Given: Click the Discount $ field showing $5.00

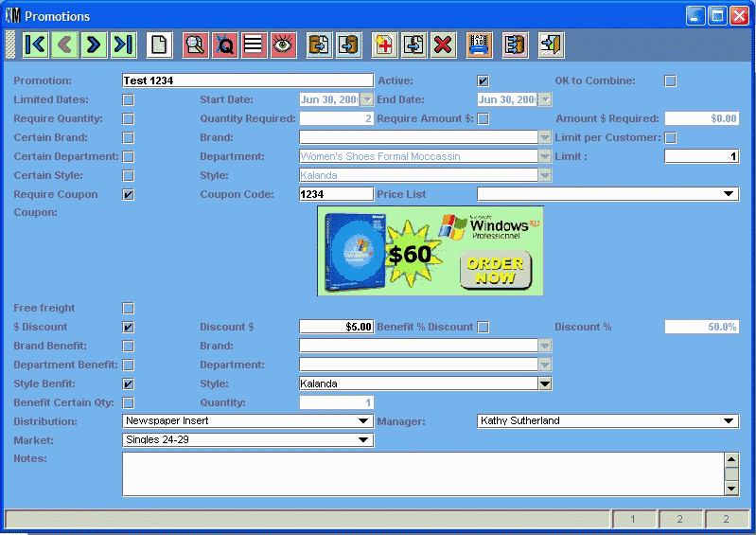Looking at the screenshot, I should tap(336, 327).
